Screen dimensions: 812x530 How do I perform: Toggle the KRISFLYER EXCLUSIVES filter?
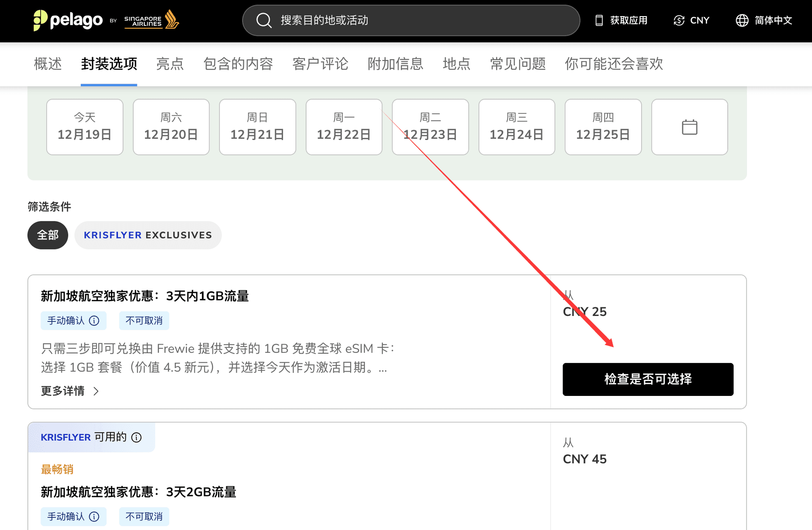click(148, 235)
